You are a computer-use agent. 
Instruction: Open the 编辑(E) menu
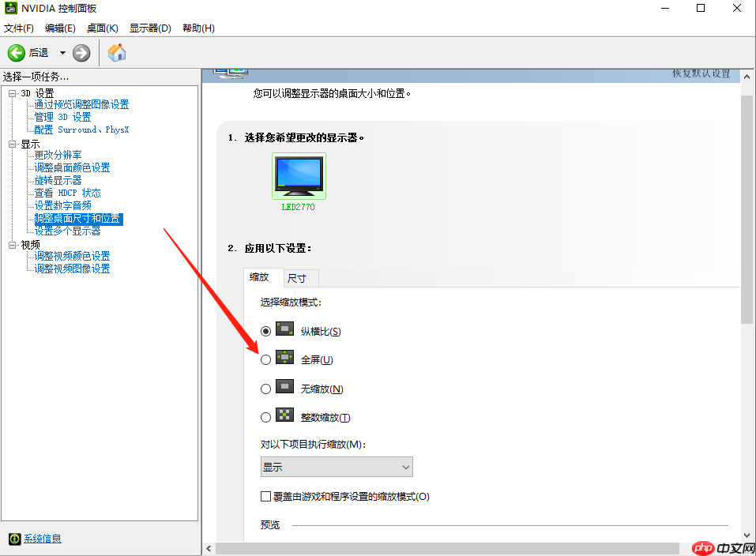[x=60, y=28]
